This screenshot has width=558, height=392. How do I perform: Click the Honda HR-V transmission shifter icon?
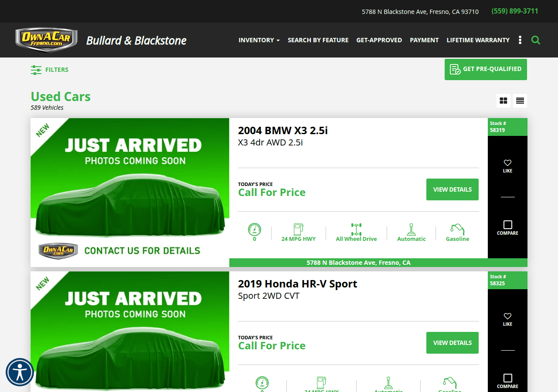388,382
